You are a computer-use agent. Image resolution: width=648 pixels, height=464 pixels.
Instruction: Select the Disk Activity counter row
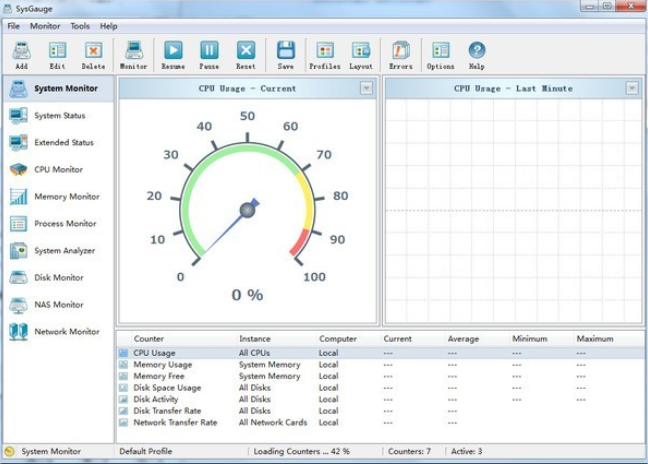[x=380, y=400]
